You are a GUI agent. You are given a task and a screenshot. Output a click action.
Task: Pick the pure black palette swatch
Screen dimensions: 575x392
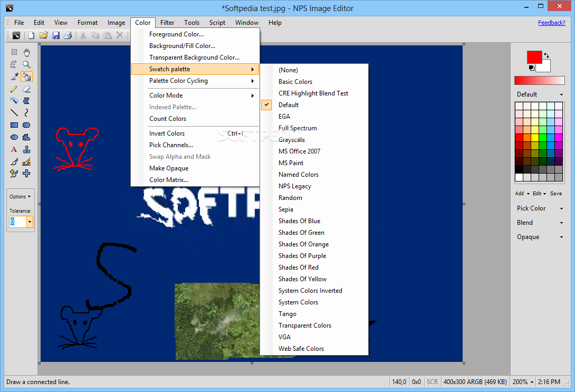pos(519,169)
